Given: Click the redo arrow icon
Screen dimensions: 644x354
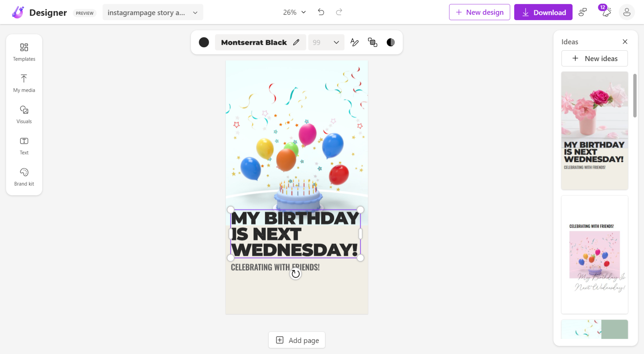Looking at the screenshot, I should tap(339, 12).
